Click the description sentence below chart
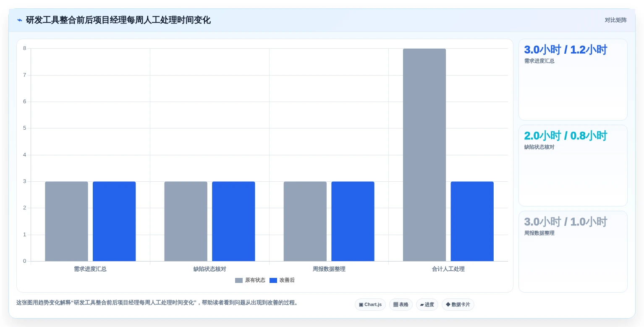 (x=158, y=303)
